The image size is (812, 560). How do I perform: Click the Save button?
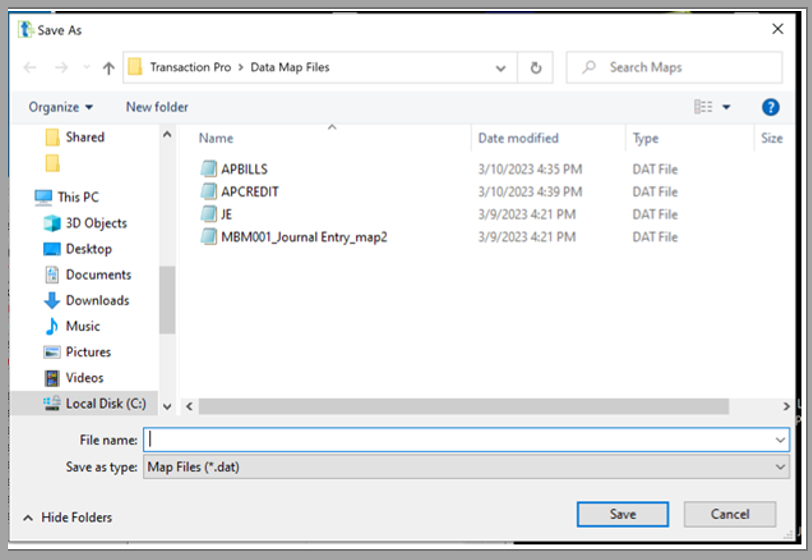click(x=622, y=514)
